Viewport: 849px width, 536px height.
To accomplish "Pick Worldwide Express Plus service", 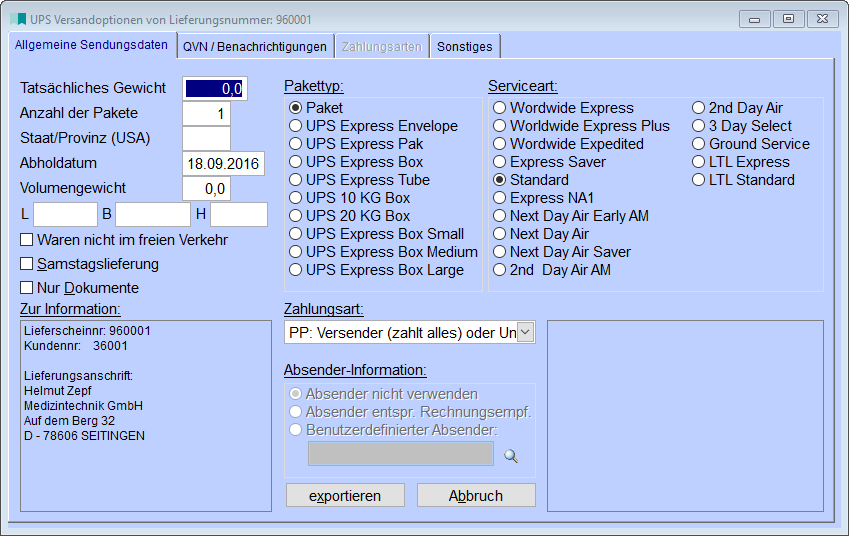I will tap(500, 126).
